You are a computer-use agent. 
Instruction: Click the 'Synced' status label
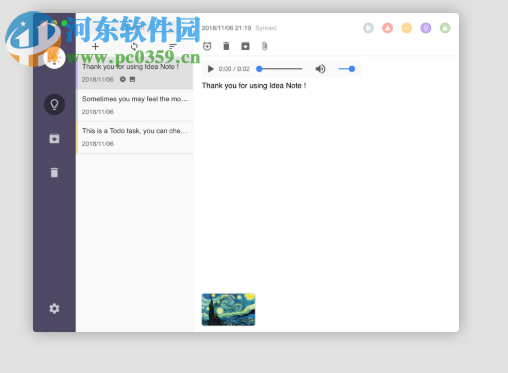click(266, 28)
